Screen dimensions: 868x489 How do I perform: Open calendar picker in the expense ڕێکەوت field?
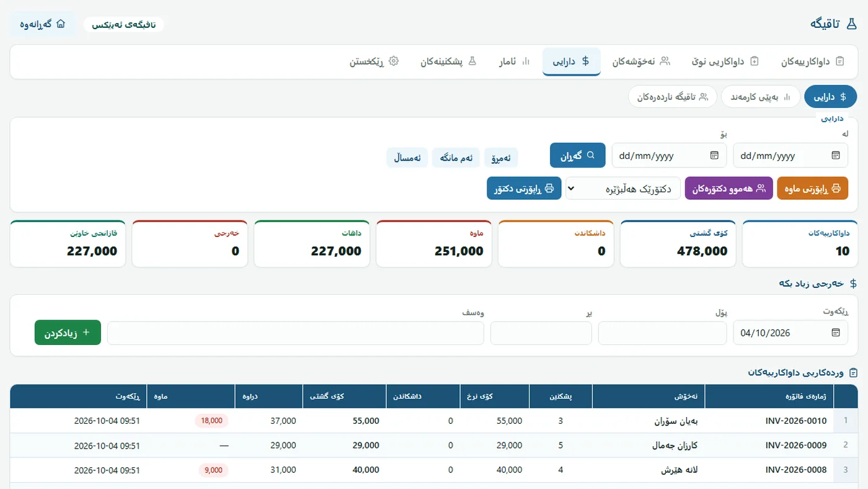[836, 333]
